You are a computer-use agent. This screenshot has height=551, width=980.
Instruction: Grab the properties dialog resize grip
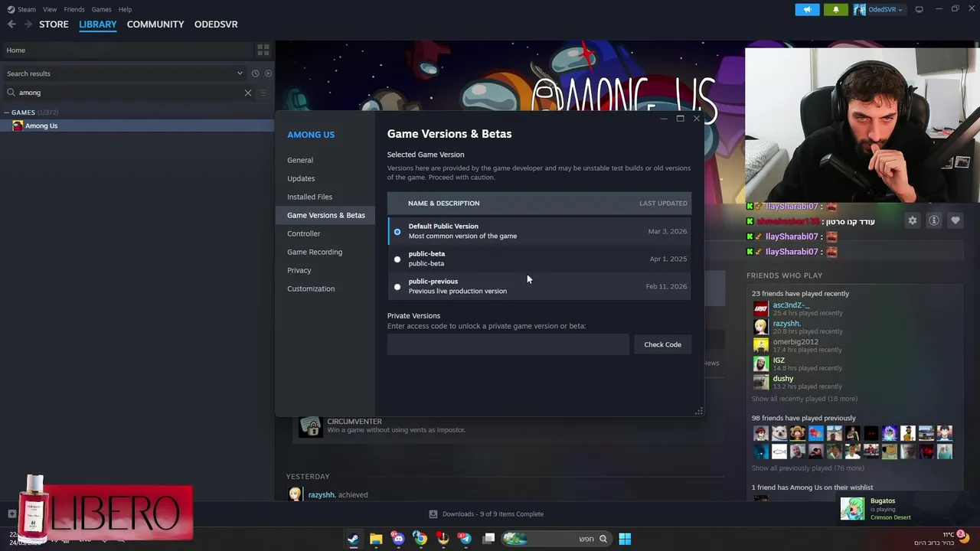click(x=698, y=412)
